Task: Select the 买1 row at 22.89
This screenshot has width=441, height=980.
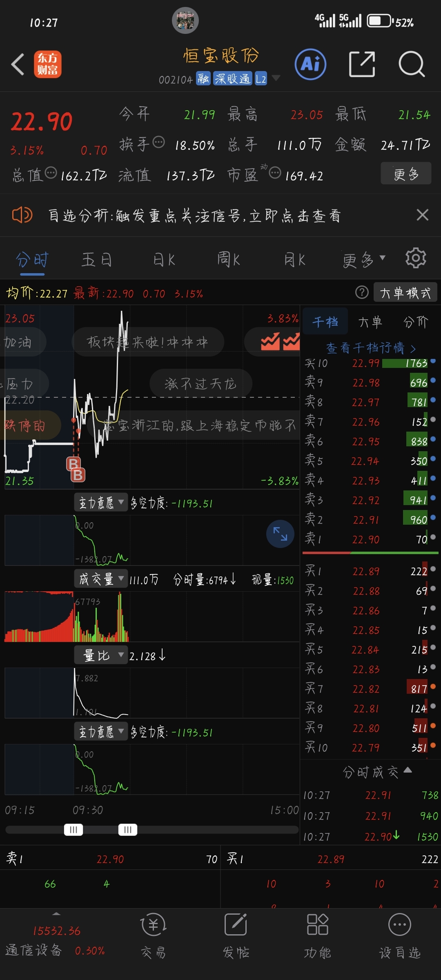Action: pos(370,571)
